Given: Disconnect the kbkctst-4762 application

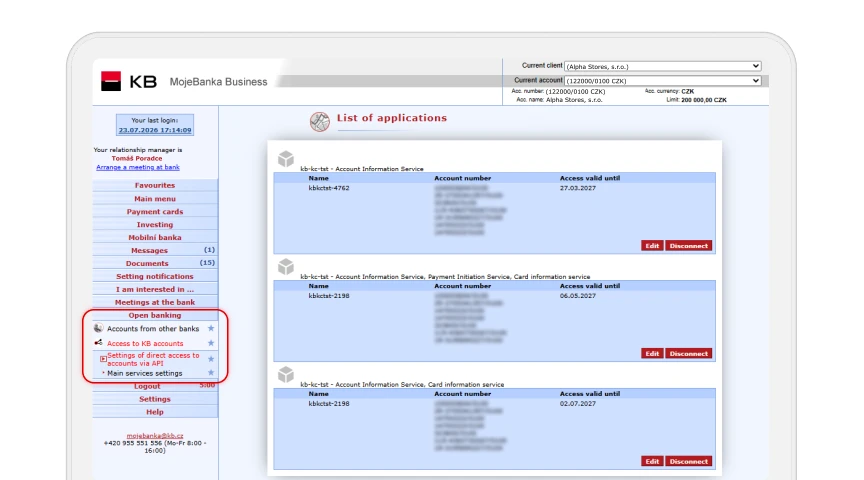Looking at the screenshot, I should (x=689, y=246).
